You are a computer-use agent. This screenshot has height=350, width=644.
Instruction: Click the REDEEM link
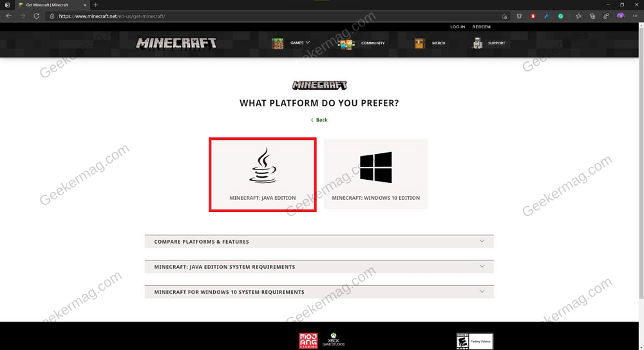[x=481, y=26]
